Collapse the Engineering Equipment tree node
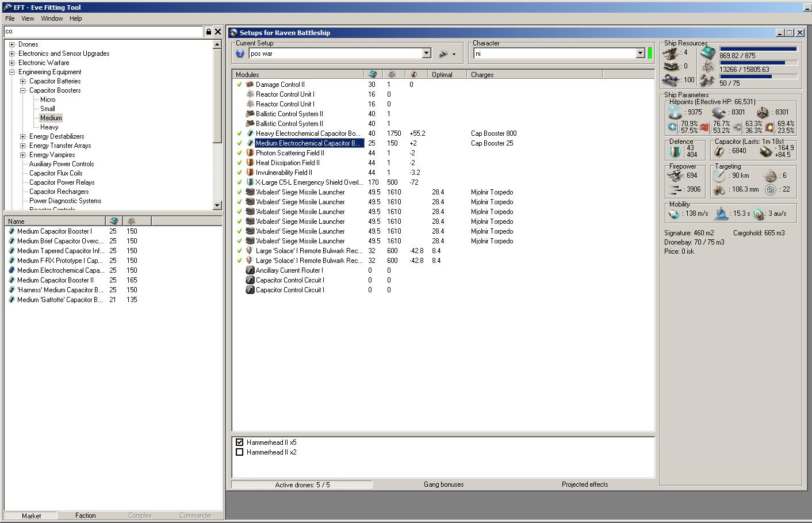Screen dimensions: 812x523 point(12,72)
